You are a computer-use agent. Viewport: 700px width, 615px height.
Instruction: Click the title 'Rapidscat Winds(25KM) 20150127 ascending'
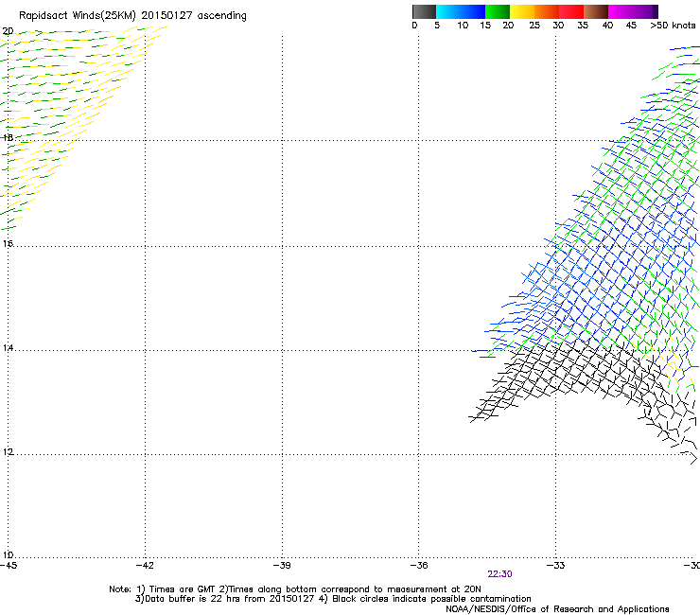pyautogui.click(x=132, y=16)
